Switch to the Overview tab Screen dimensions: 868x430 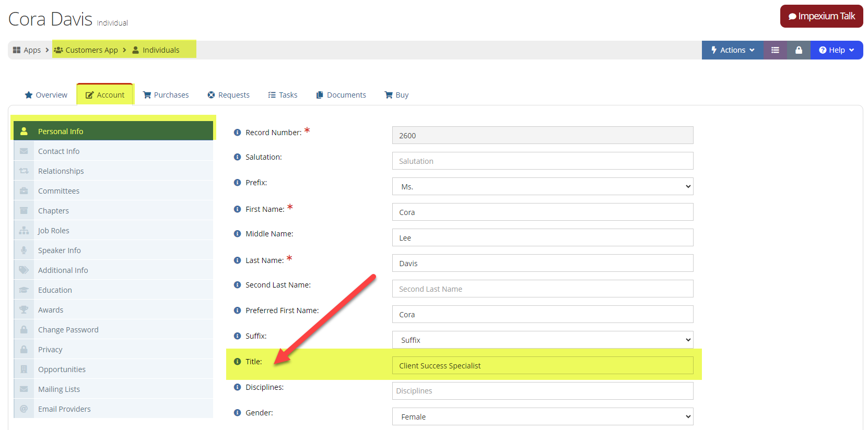46,95
